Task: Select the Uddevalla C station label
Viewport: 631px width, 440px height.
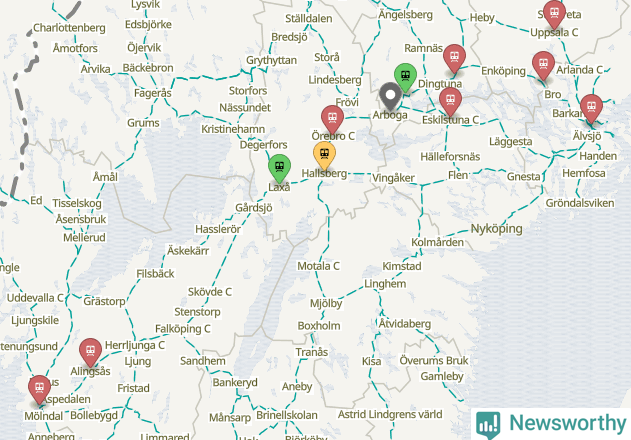Action: pos(35,298)
